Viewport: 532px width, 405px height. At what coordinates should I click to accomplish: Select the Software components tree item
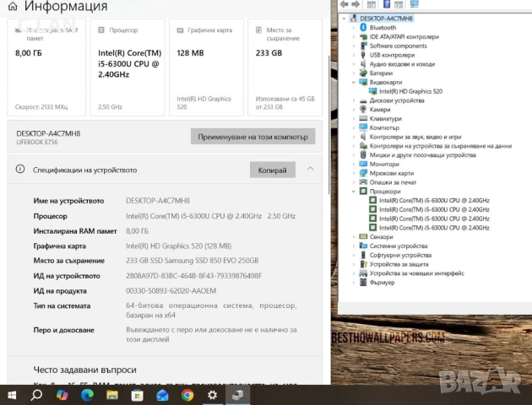pos(399,46)
